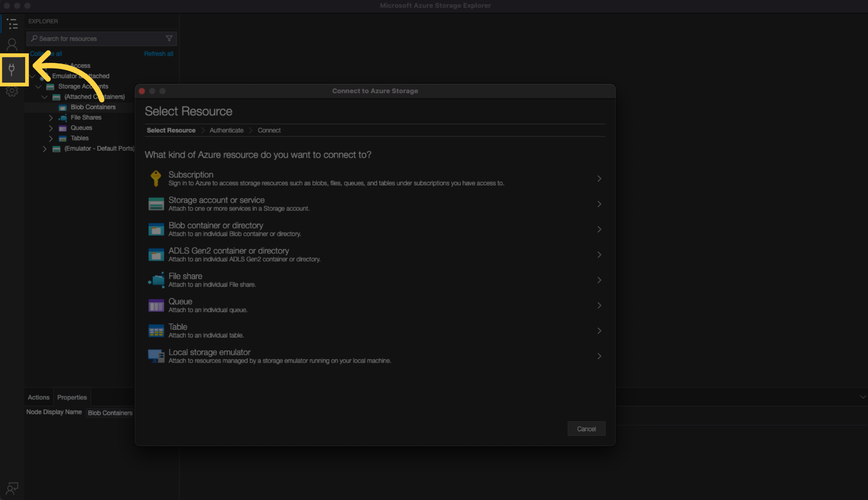Open the File share row chevron
Image resolution: width=868 pixels, height=500 pixels.
pyautogui.click(x=599, y=280)
